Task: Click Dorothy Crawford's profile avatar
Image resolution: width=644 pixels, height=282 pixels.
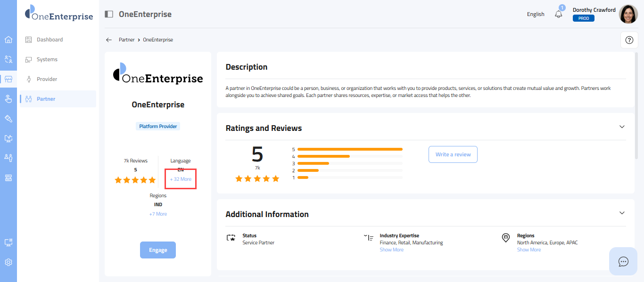Action: pos(628,14)
